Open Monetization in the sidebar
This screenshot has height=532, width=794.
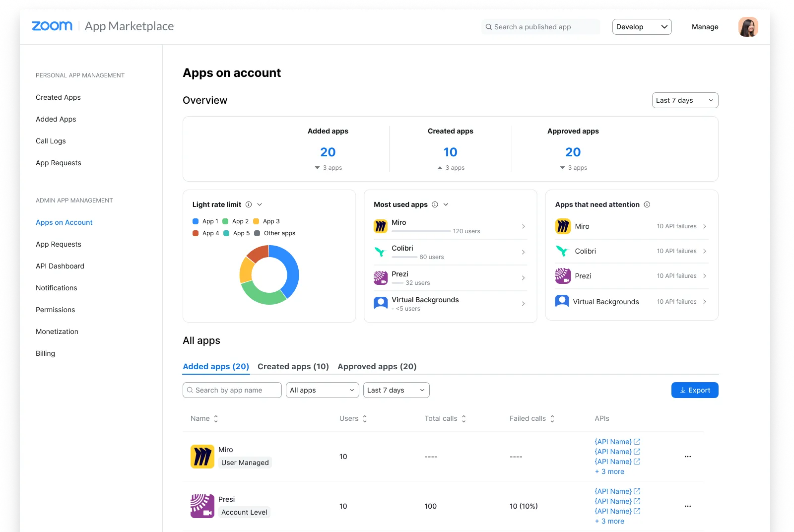[57, 332]
